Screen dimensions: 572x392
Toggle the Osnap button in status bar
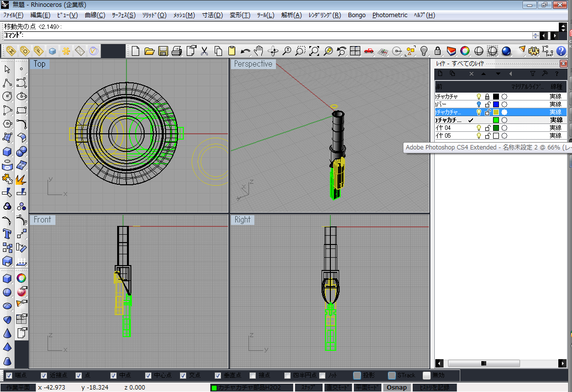point(396,387)
